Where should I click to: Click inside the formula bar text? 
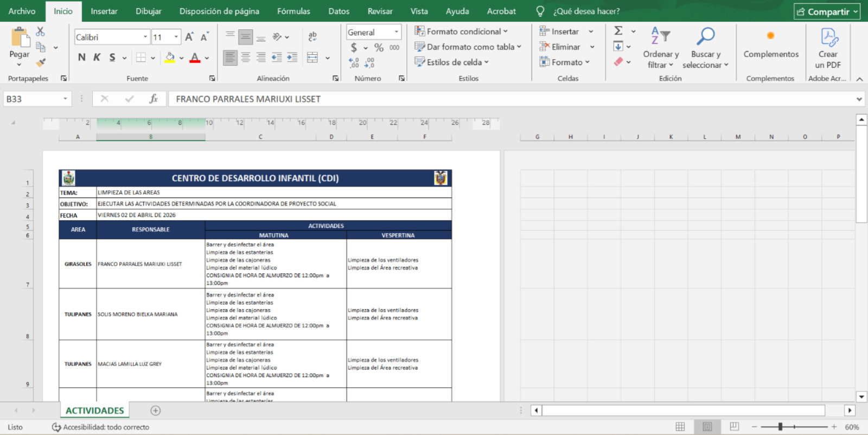pos(488,99)
